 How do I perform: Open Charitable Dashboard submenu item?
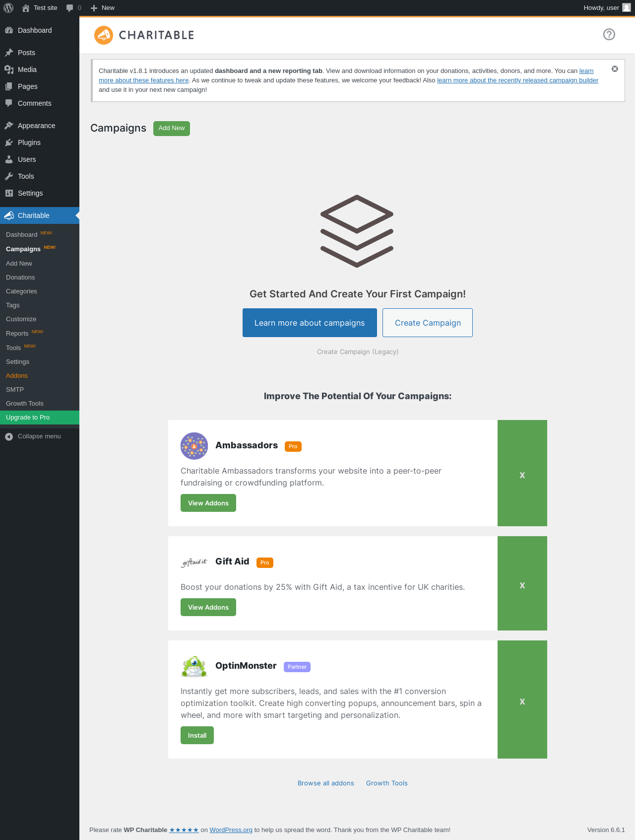tap(40, 234)
